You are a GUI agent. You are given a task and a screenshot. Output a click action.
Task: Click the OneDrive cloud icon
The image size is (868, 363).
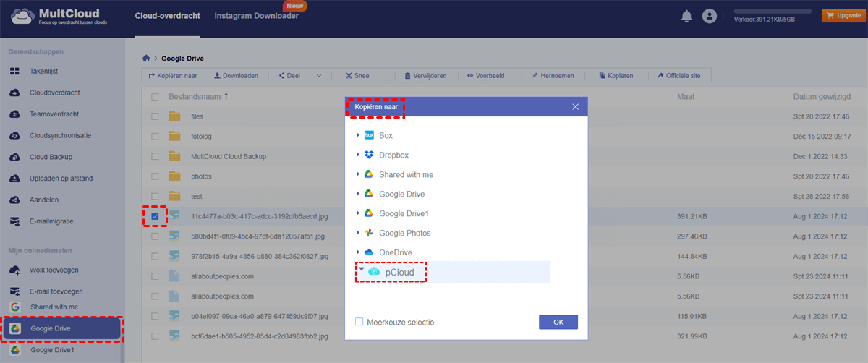[369, 252]
